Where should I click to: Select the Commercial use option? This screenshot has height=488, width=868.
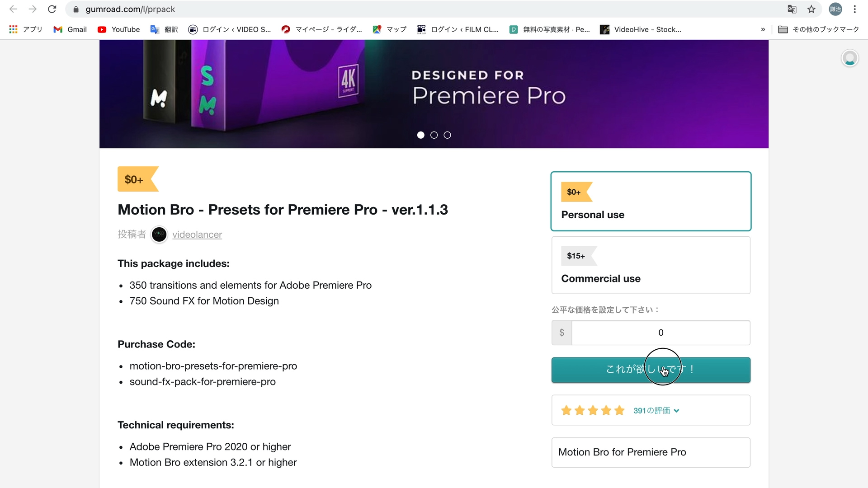click(x=651, y=265)
